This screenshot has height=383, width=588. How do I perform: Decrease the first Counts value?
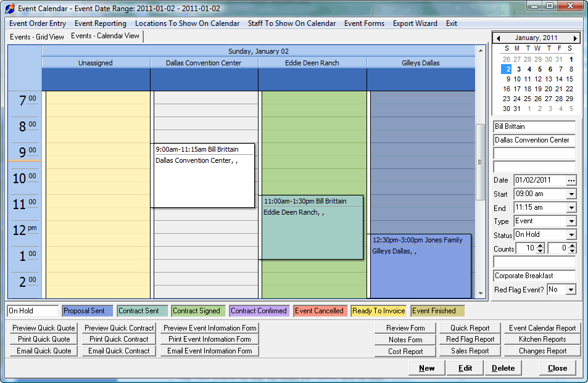540,250
